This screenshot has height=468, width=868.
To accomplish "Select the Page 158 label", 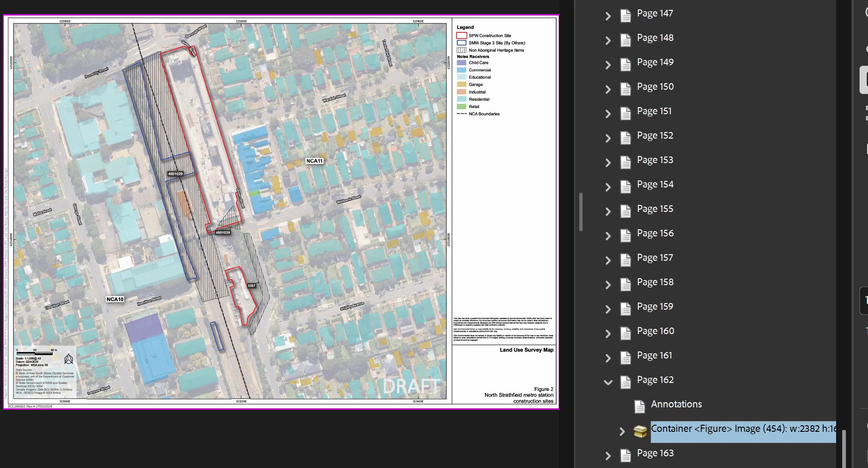I will pos(655,282).
